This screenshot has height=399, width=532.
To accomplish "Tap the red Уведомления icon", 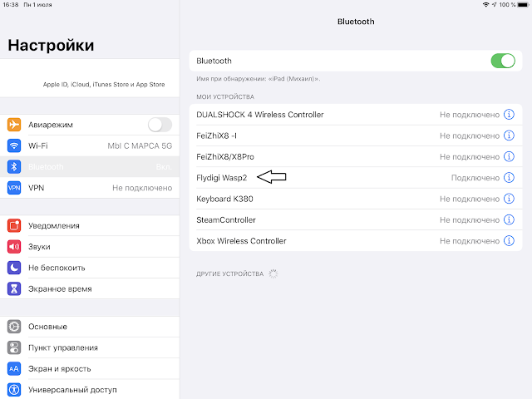I will [x=14, y=225].
